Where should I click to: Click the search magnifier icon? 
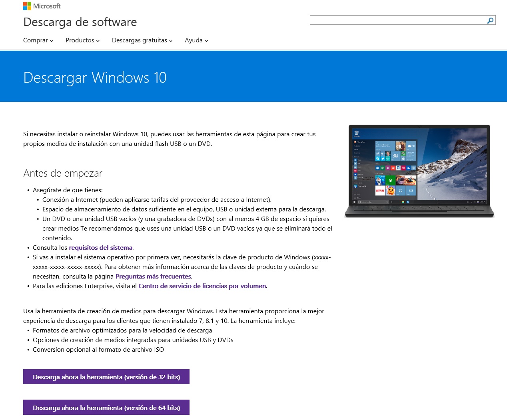coord(490,20)
